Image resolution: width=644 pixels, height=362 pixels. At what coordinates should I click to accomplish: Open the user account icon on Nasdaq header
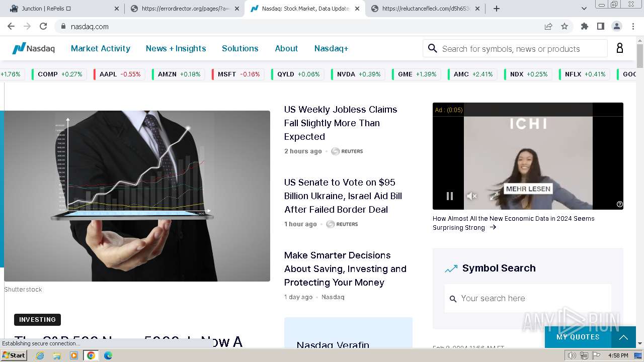[620, 48]
